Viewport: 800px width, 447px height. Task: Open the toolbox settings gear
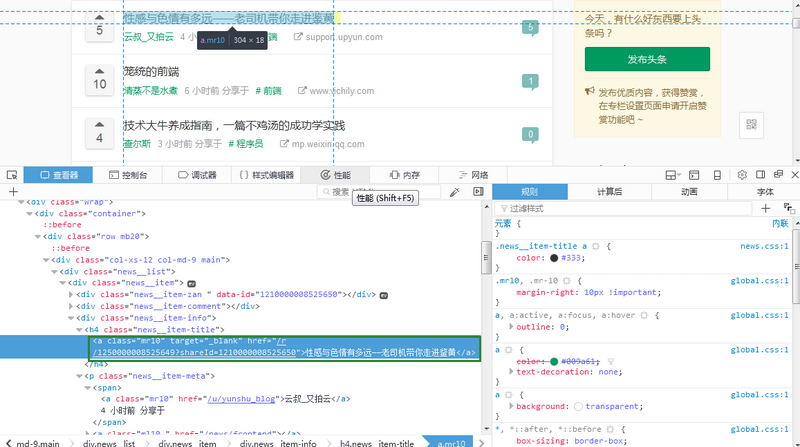pos(742,175)
